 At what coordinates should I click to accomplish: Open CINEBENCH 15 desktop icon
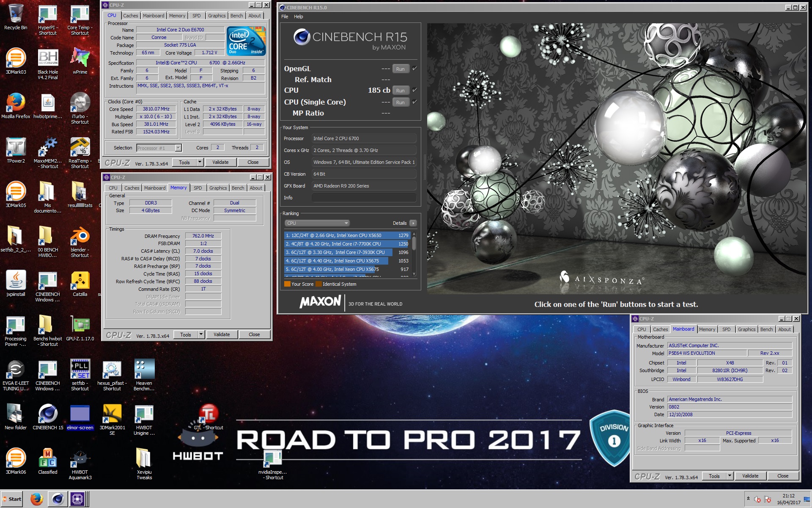[48, 414]
